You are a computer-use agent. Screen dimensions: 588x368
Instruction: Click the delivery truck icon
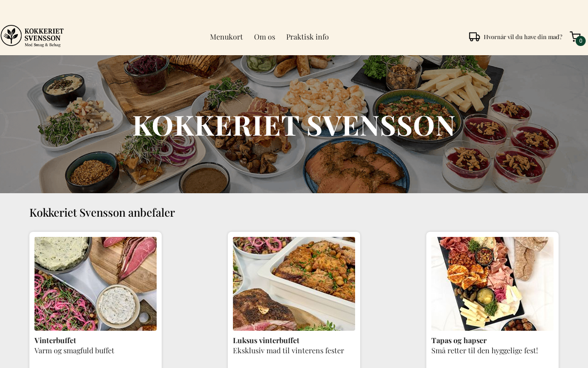pos(475,37)
